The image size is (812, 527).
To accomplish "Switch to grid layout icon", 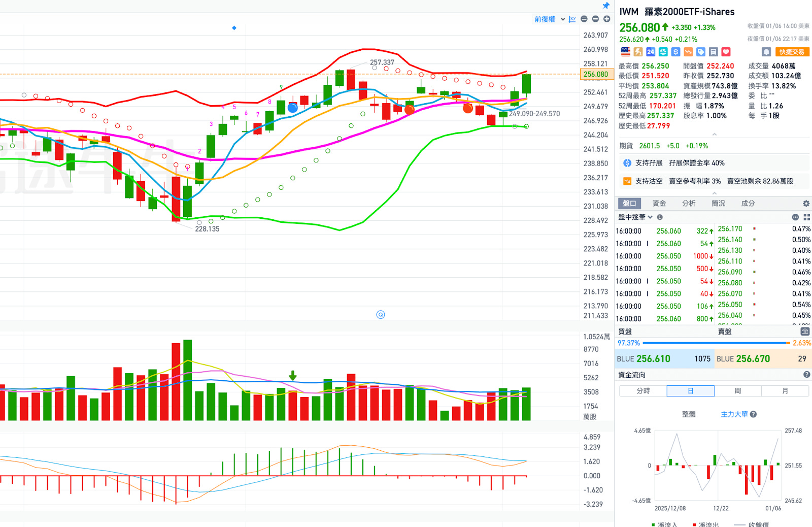I will [x=806, y=217].
